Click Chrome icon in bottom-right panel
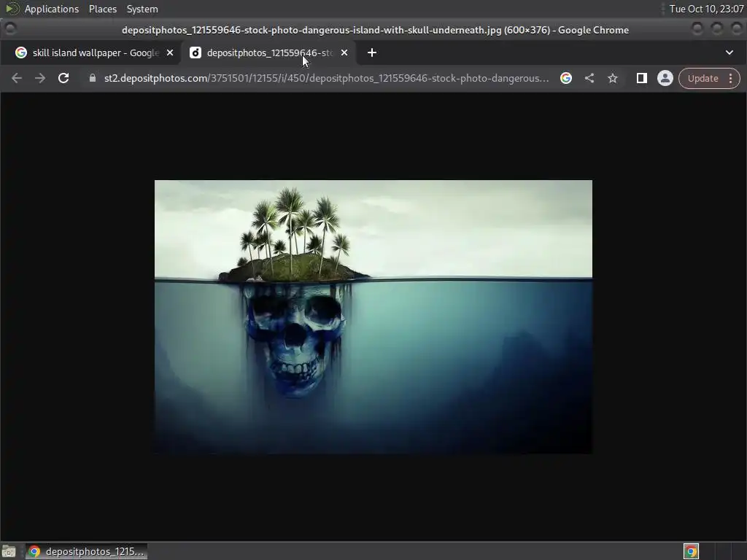This screenshot has height=560, width=747. 691,551
